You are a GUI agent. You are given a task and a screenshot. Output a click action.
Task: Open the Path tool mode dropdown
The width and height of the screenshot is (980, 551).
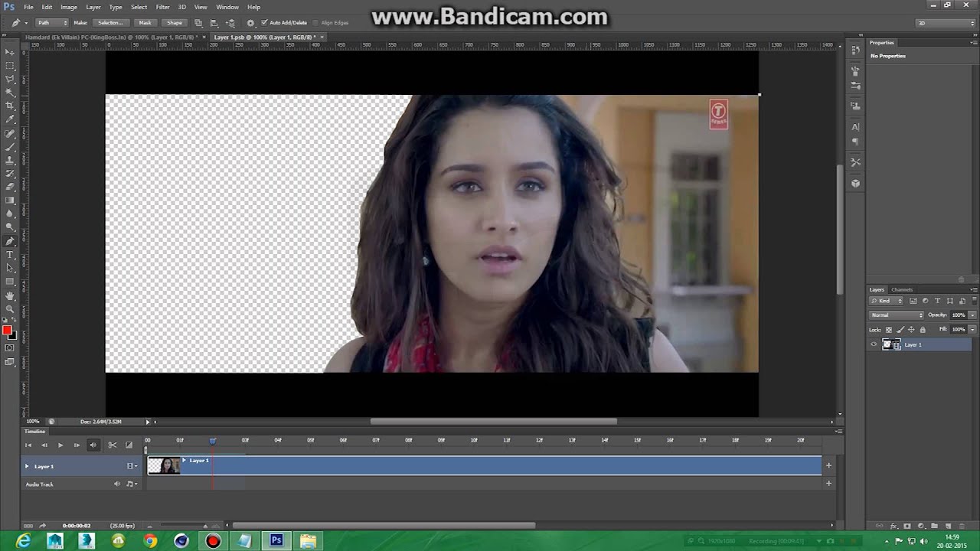tap(52, 23)
